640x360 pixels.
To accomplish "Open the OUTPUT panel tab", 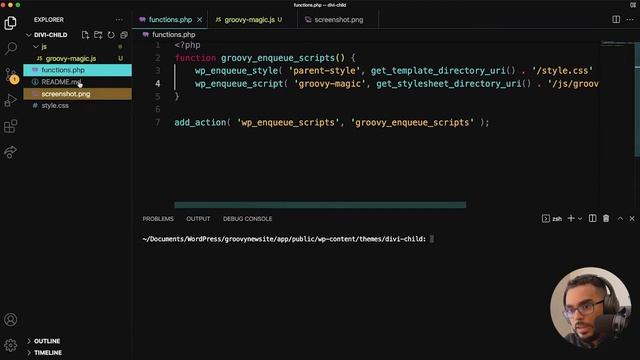I will [198, 219].
